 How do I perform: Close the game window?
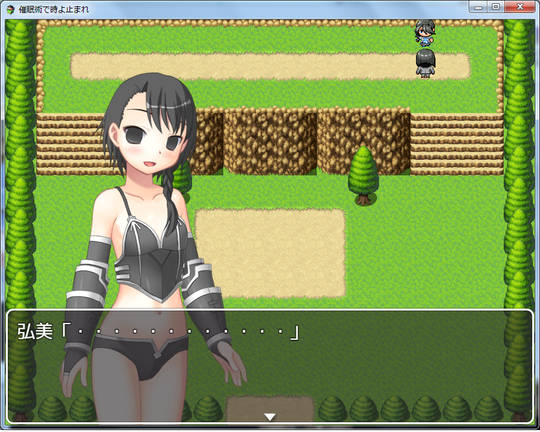(x=520, y=7)
